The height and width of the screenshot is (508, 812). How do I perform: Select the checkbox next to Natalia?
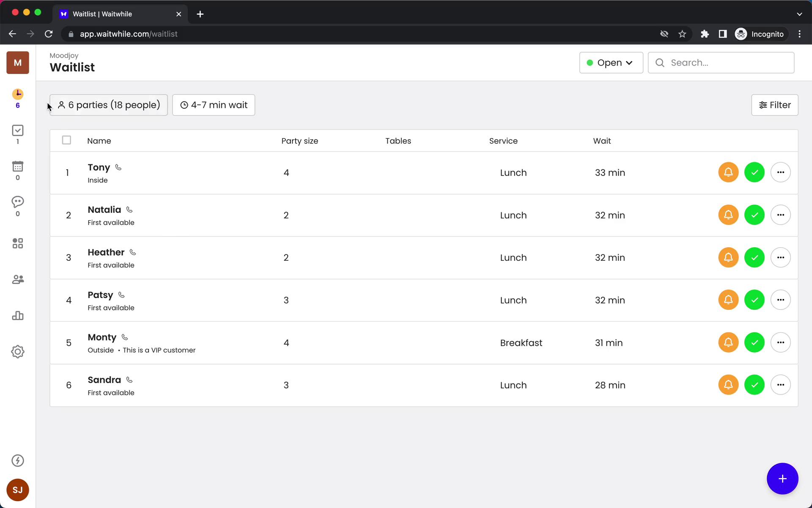(x=66, y=215)
